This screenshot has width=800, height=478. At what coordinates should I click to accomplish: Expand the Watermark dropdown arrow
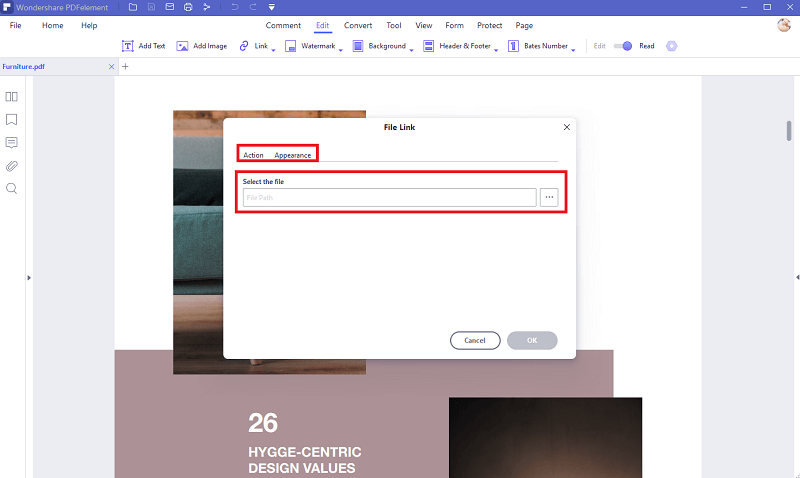(341, 50)
